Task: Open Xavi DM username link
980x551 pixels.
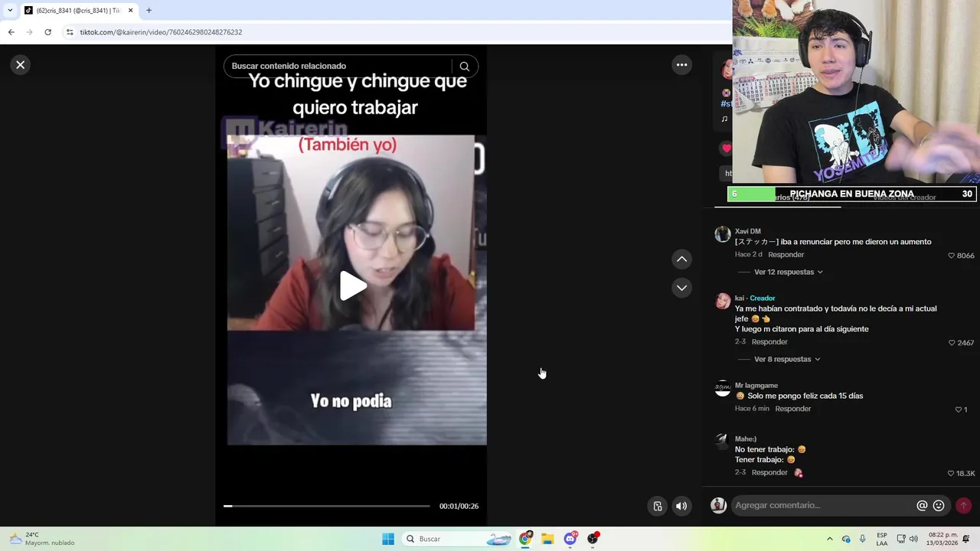Action: click(x=748, y=231)
